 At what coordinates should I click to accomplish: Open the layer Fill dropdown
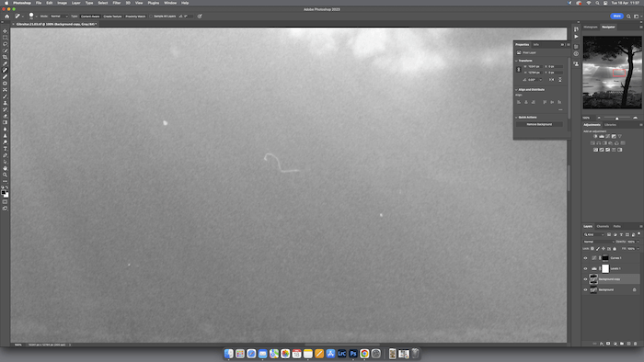pyautogui.click(x=638, y=248)
